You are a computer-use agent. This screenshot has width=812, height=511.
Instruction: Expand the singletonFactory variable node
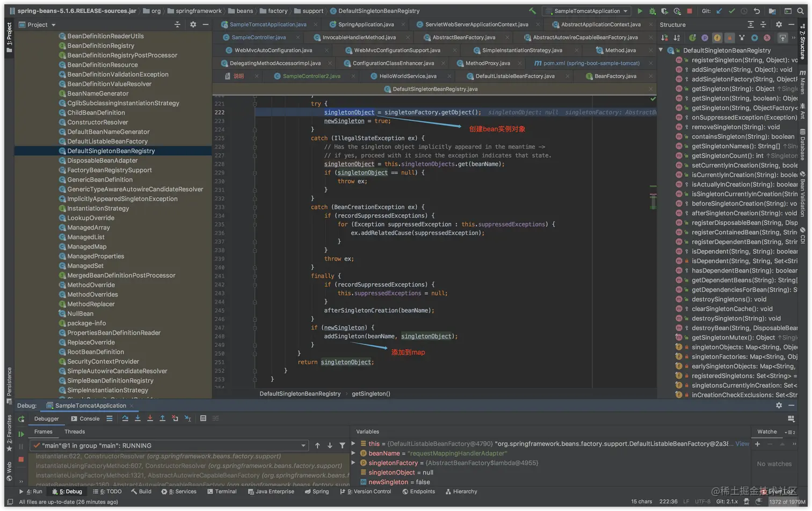(x=353, y=463)
